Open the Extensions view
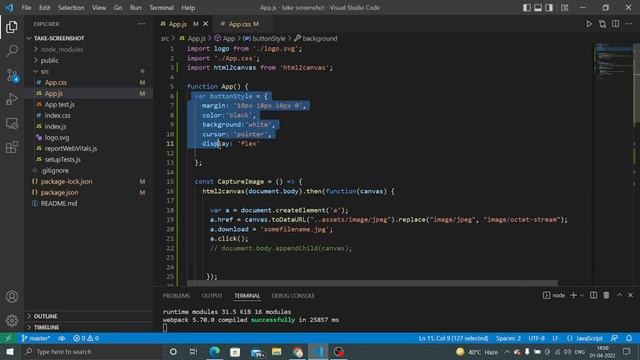 coord(12,147)
